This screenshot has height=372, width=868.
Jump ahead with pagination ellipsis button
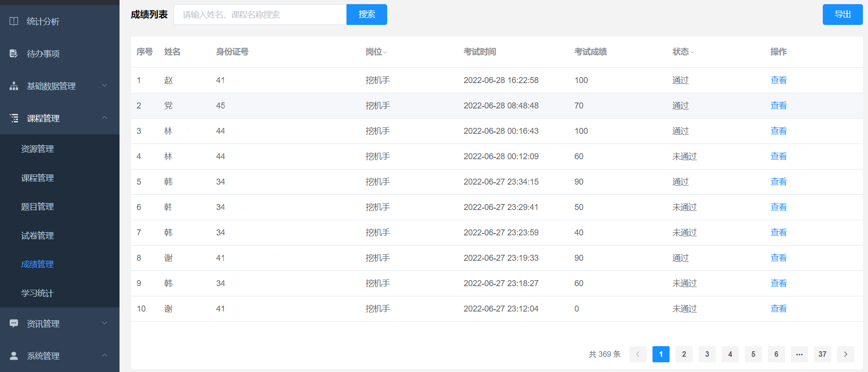pos(799,354)
